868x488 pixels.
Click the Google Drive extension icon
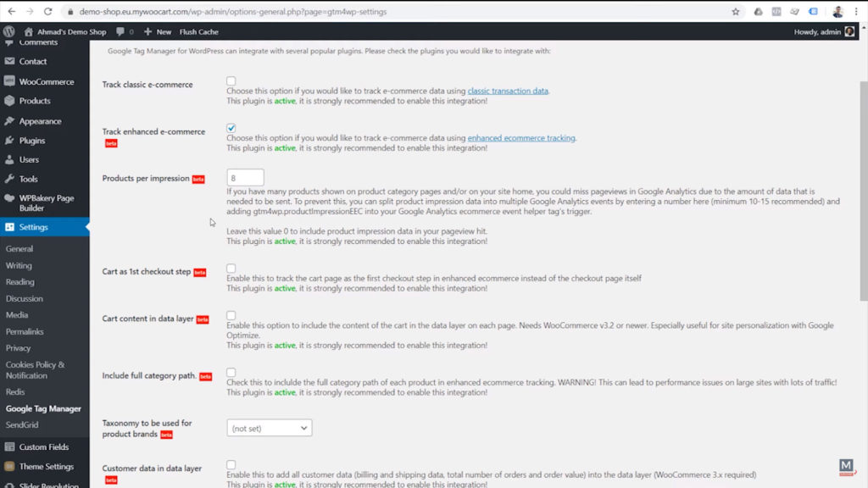pos(757,11)
